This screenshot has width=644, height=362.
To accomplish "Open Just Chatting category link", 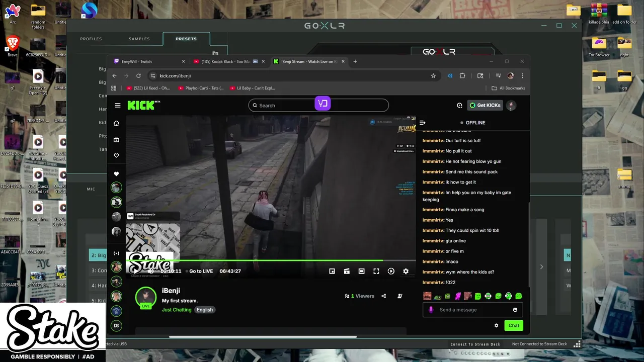I will (x=177, y=310).
